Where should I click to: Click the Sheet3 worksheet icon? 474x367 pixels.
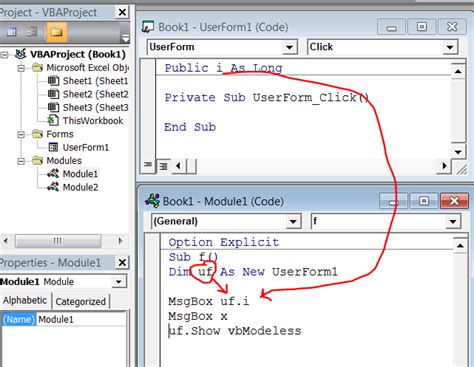tap(53, 107)
